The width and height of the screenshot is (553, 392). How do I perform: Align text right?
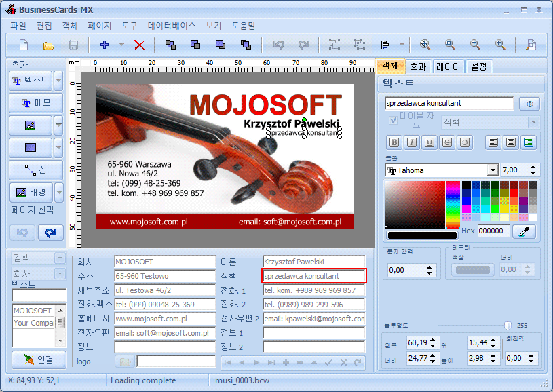click(x=529, y=142)
